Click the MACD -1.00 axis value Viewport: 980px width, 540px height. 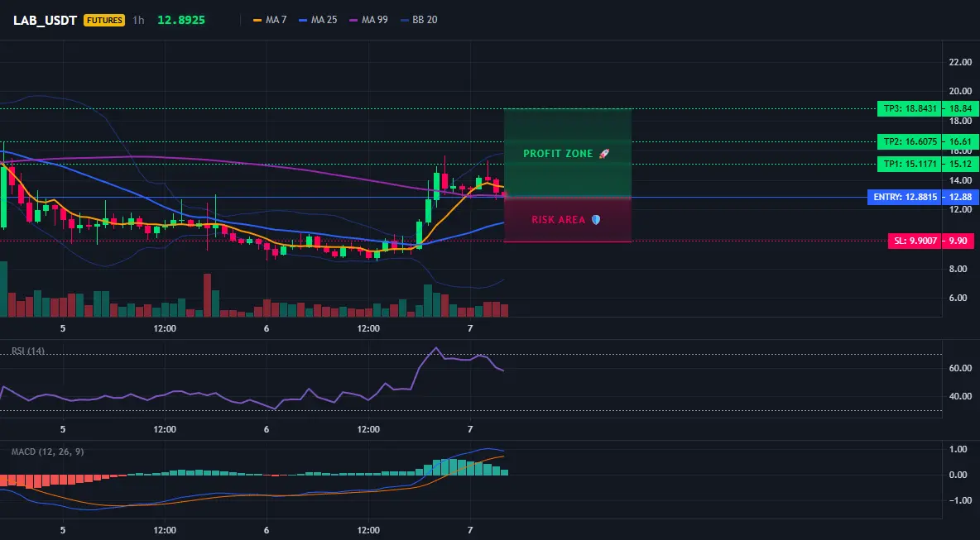coord(960,500)
